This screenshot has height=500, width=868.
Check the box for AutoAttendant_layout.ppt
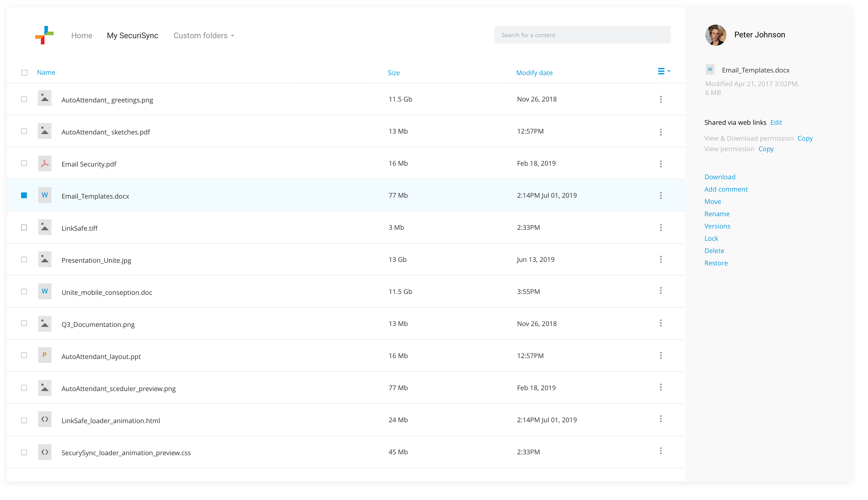point(24,355)
